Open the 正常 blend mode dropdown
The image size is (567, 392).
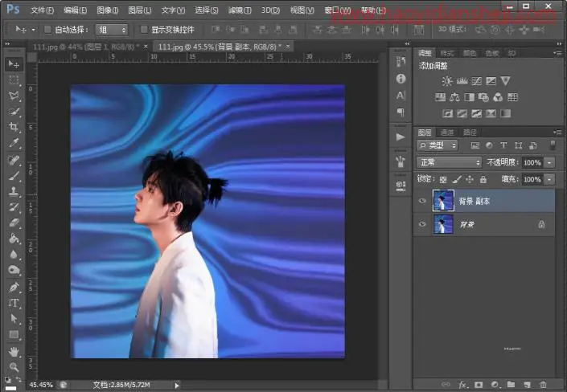(x=449, y=162)
